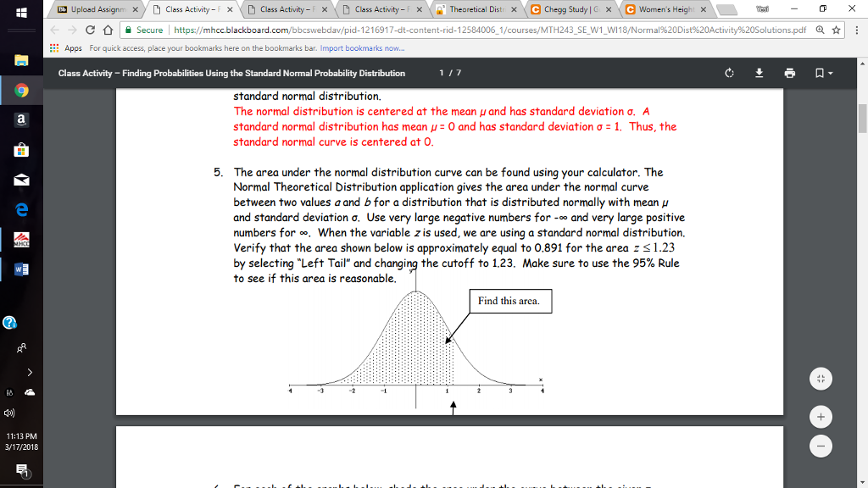Image resolution: width=868 pixels, height=488 pixels.
Task: Open Word from taskbar
Action: (21, 269)
